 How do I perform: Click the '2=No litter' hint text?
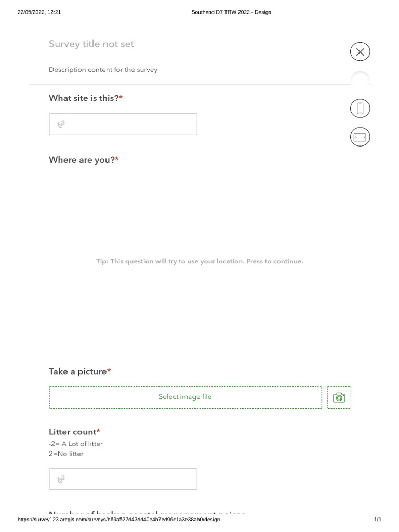[66, 454]
